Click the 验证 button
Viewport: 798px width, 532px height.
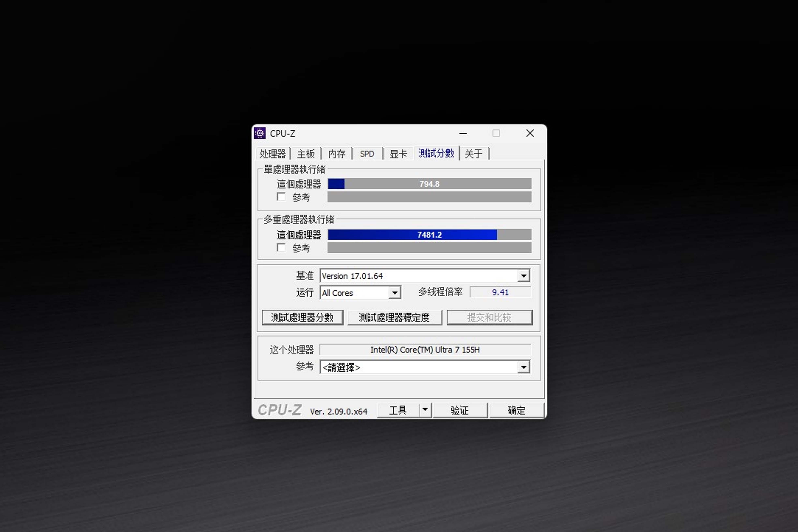460,411
